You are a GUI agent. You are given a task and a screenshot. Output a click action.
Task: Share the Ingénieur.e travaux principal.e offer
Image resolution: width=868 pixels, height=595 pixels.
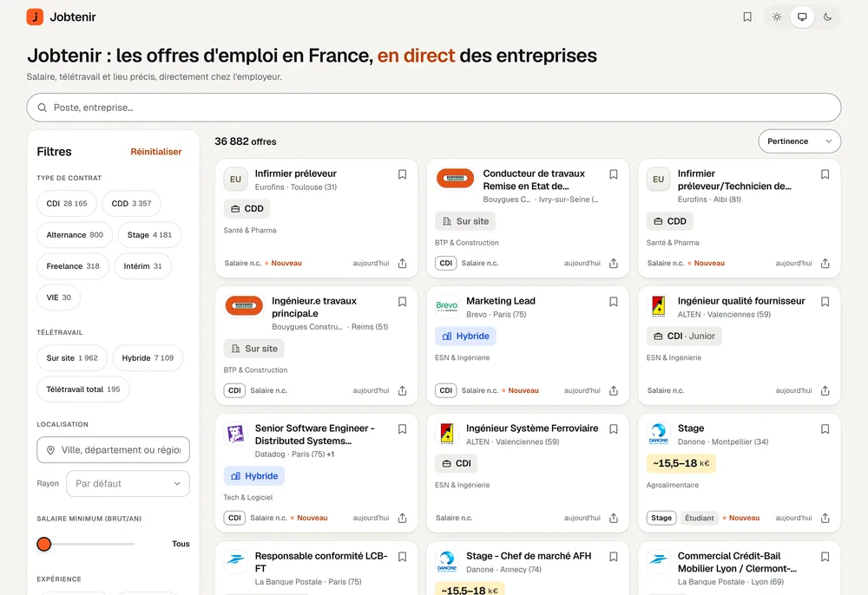pos(403,390)
